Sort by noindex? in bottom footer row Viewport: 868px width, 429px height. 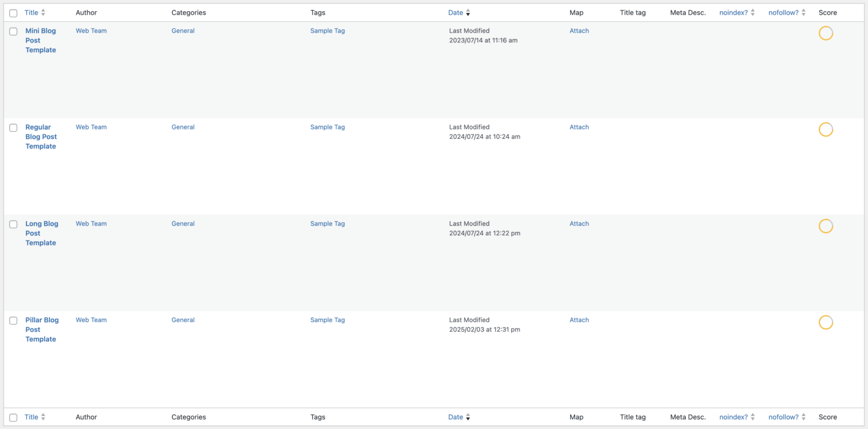[733, 417]
